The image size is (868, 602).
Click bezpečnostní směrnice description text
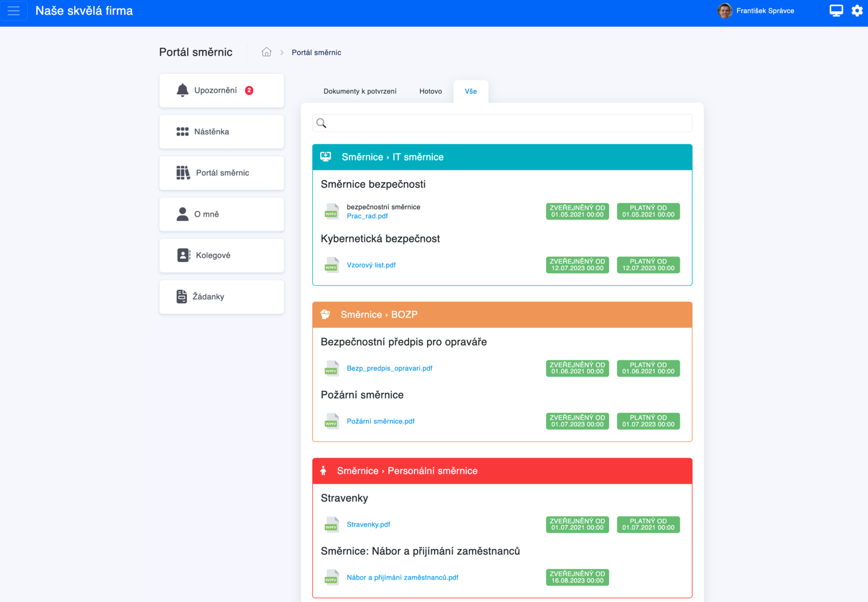click(383, 207)
